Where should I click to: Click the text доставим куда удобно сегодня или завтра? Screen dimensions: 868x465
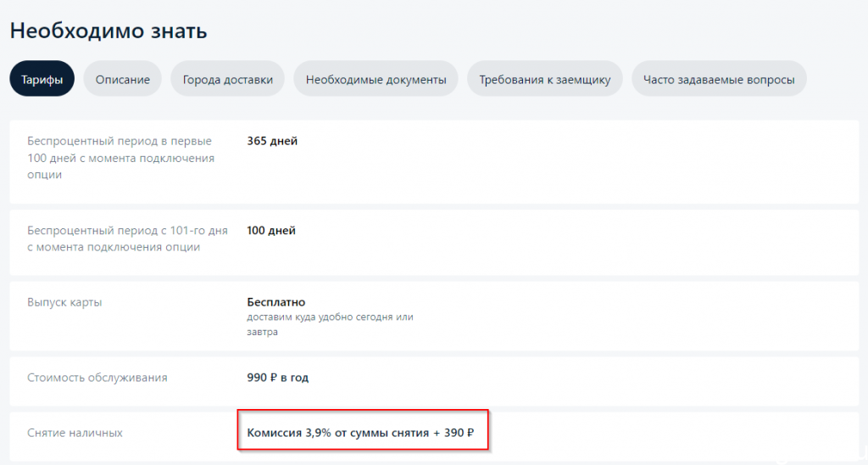[x=330, y=324]
